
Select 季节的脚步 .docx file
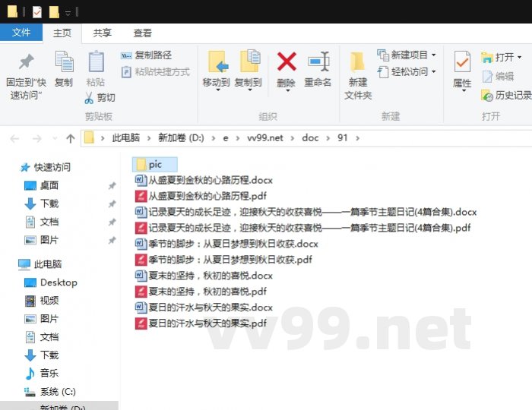click(226, 244)
